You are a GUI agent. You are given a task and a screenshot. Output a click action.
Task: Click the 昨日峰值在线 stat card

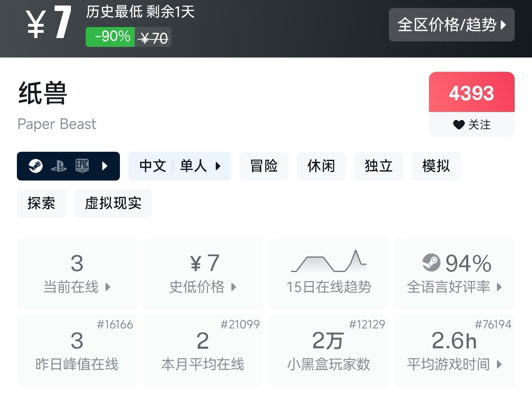click(x=77, y=350)
